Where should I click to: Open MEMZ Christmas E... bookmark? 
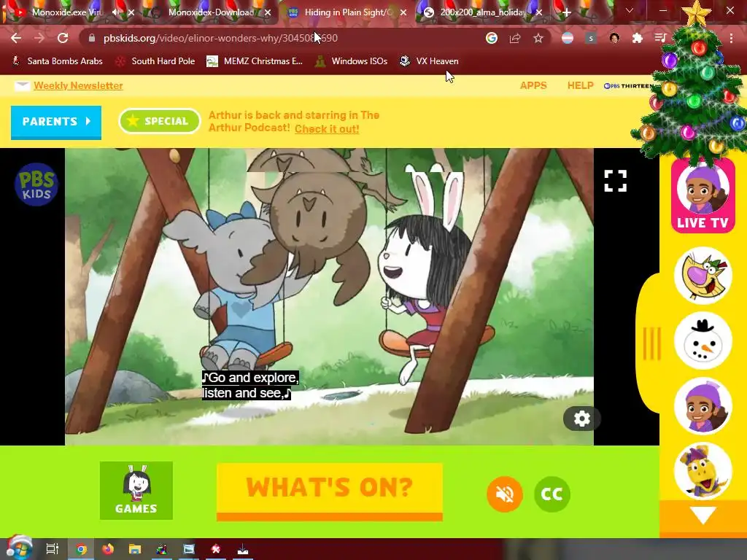tap(255, 61)
